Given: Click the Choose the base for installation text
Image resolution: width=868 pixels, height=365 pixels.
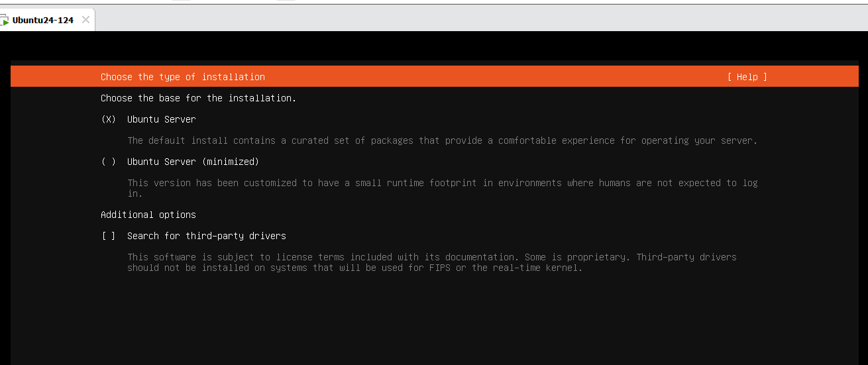Looking at the screenshot, I should [x=199, y=98].
